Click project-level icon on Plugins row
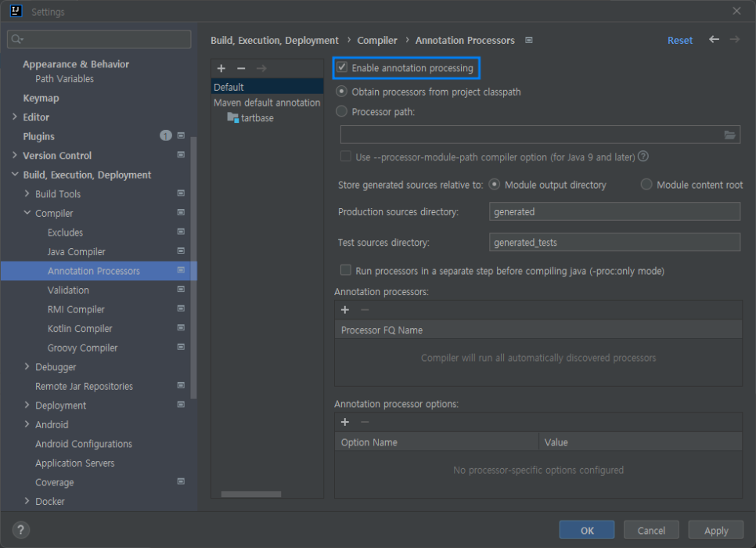 pos(181,135)
